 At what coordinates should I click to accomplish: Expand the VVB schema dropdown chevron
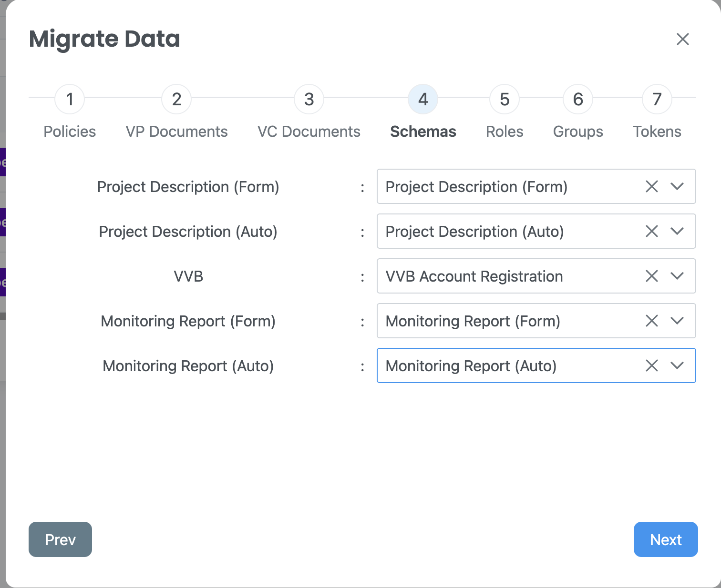point(677,276)
